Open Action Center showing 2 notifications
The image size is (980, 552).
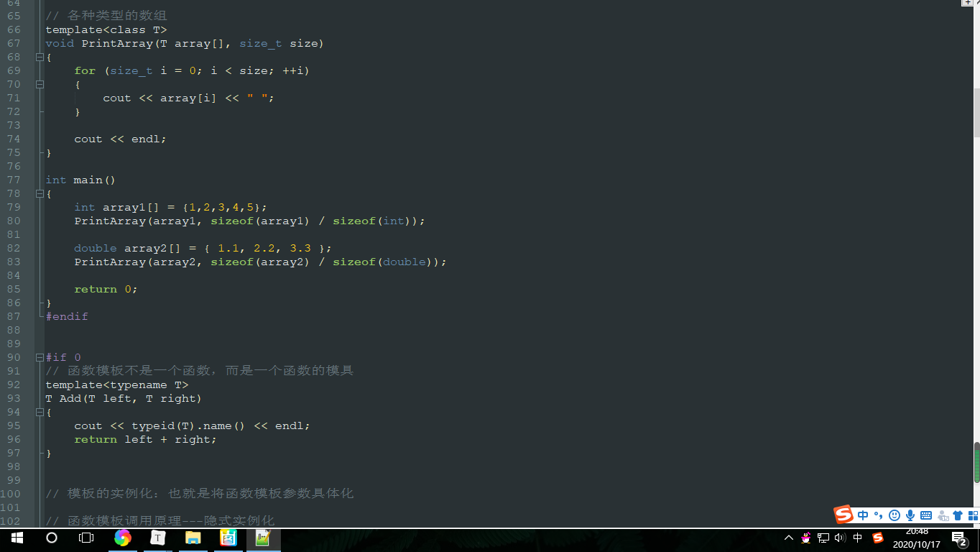[x=958, y=539]
